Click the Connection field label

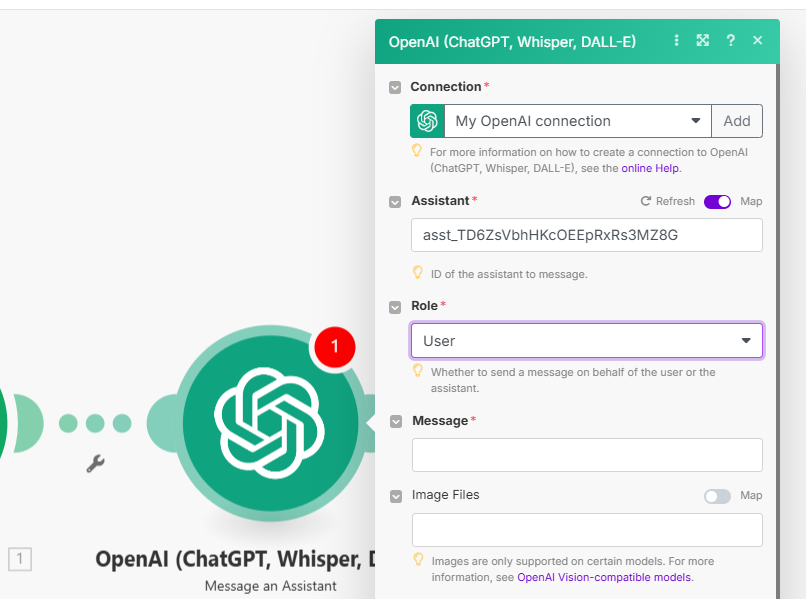446,86
